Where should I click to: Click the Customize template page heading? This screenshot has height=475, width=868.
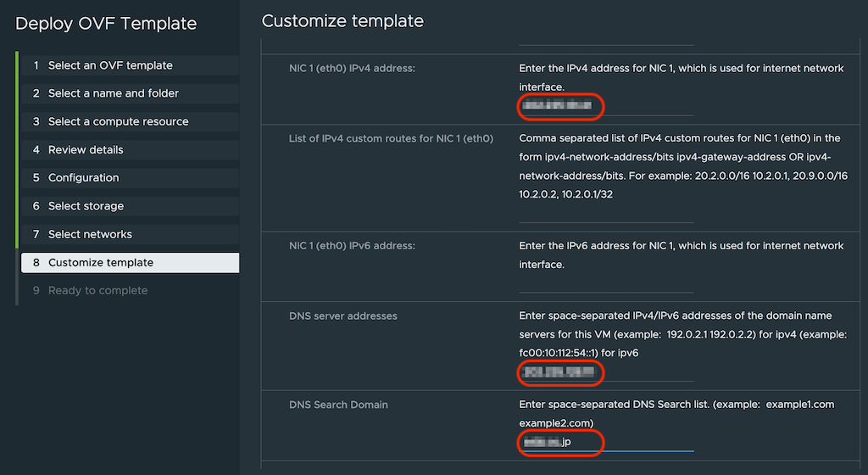point(342,21)
